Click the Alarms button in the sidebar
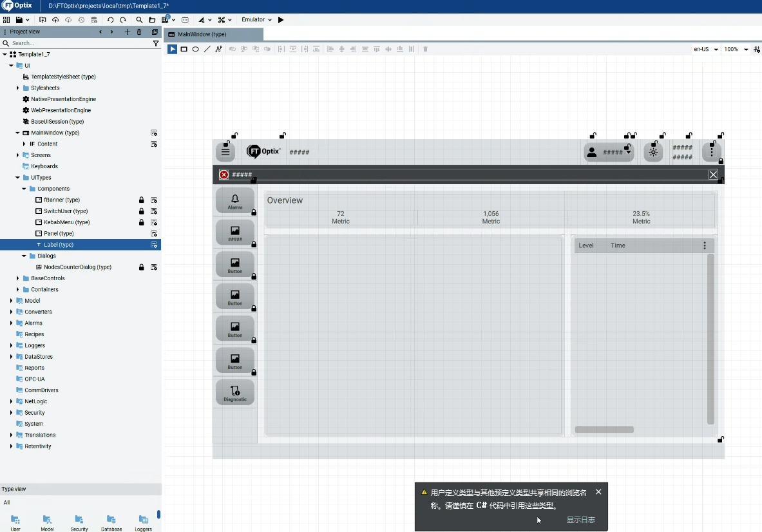The image size is (762, 532). tap(235, 201)
